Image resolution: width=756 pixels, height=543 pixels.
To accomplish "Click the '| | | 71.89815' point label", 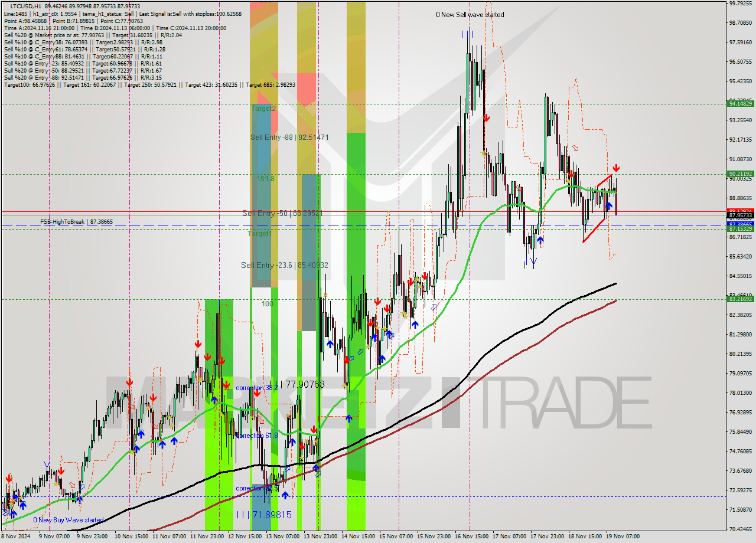I will click(x=263, y=515).
